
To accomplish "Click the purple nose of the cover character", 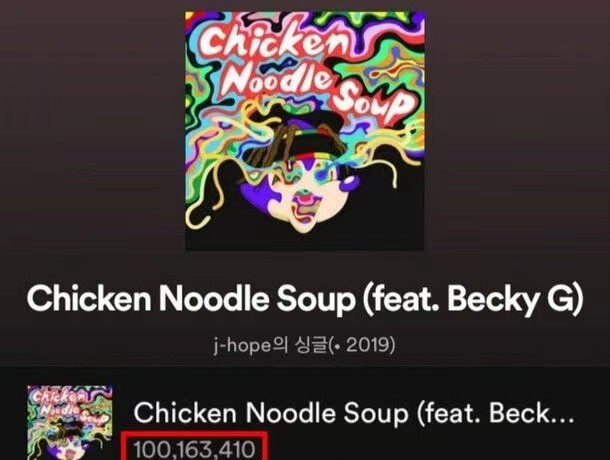I will click(x=348, y=182).
